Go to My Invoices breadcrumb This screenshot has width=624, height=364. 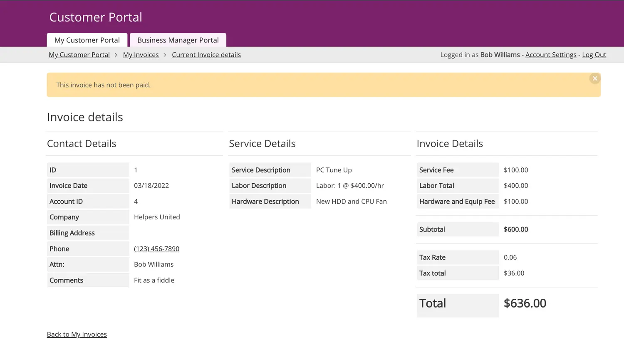pyautogui.click(x=141, y=55)
